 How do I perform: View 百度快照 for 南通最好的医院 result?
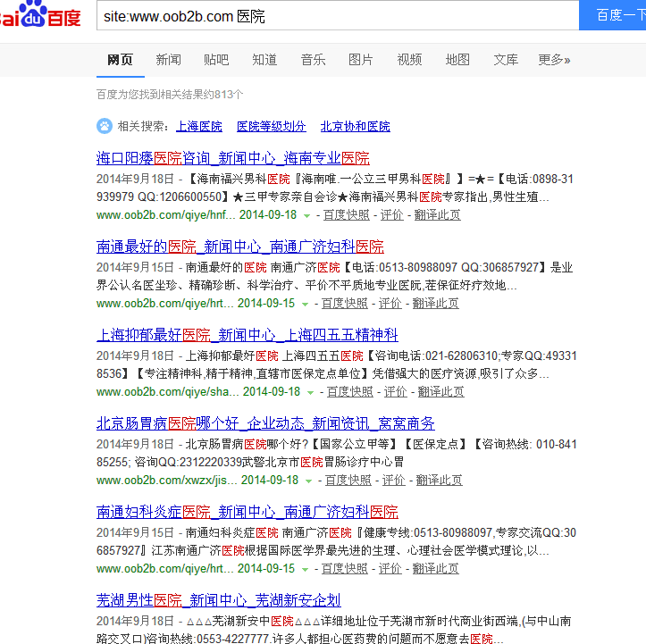(x=345, y=304)
